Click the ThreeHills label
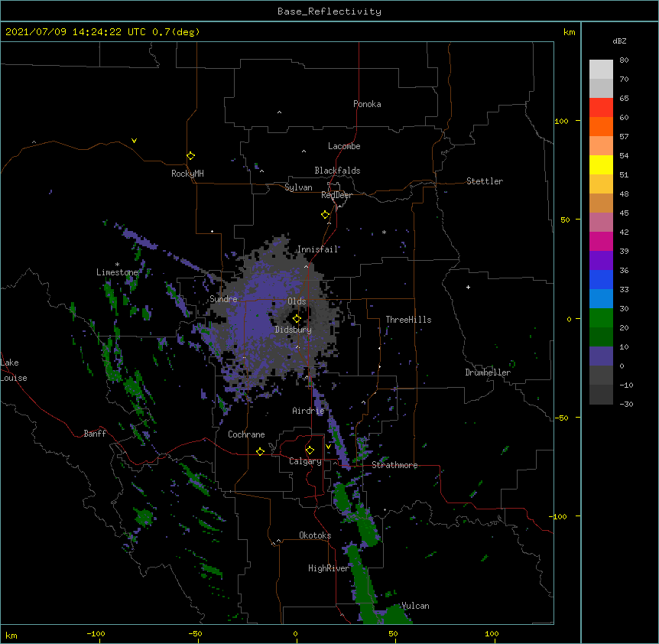Viewport: 659px width, 644px height. click(408, 320)
